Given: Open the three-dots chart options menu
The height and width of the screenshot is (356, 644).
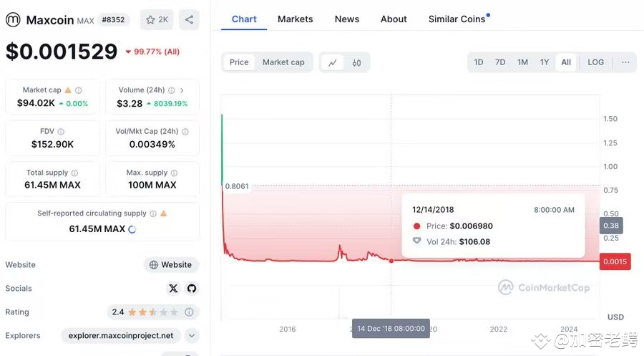Looking at the screenshot, I should click(625, 62).
